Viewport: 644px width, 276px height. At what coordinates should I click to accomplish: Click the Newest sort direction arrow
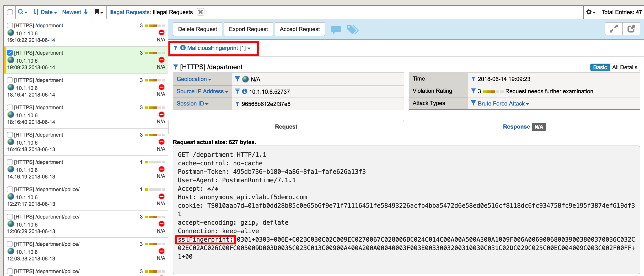click(x=86, y=12)
